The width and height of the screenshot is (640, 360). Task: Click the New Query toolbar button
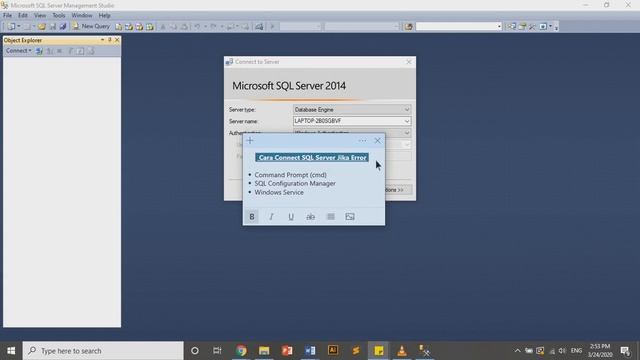91,26
